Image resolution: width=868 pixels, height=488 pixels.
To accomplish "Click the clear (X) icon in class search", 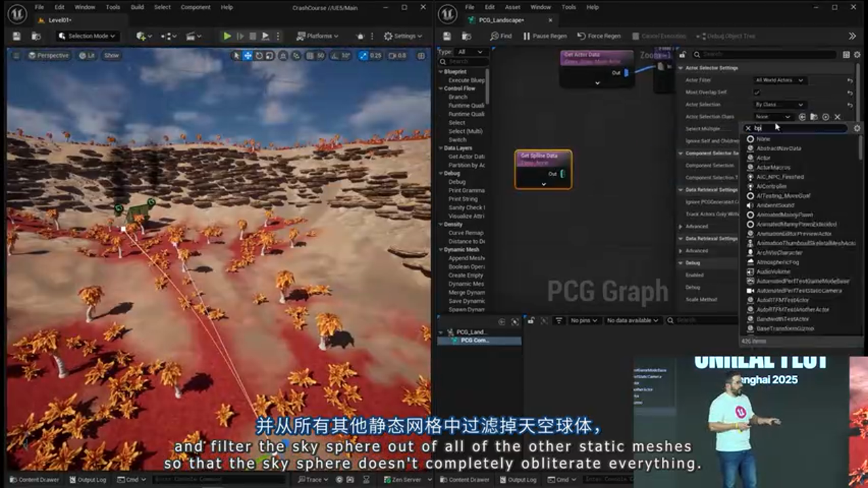I will [749, 128].
